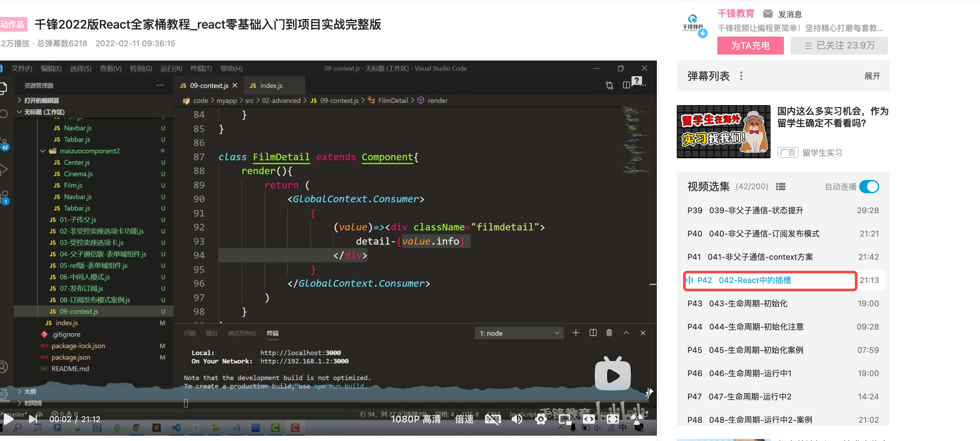Viewport: 980px width, 441px height.
Task: Switch video list view layout icon
Action: 781,187
